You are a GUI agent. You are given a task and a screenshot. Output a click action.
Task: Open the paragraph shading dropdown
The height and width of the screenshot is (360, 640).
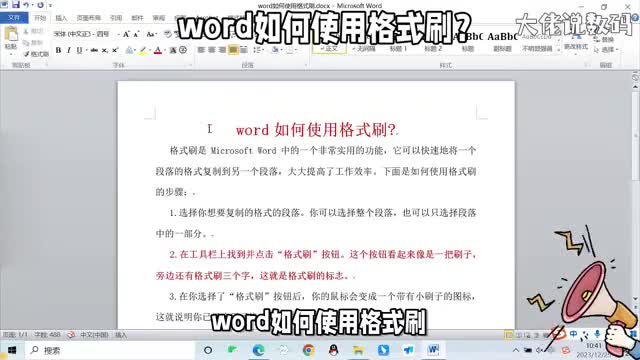(x=276, y=50)
